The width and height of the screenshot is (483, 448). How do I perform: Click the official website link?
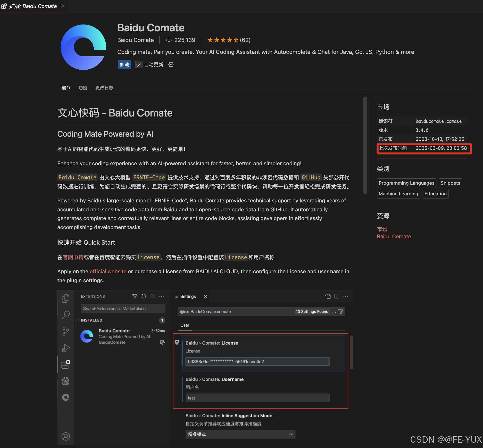point(108,271)
